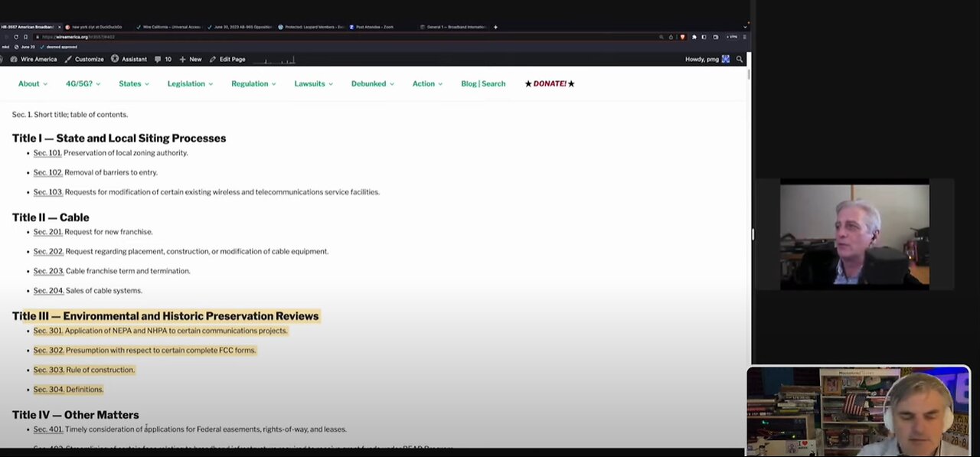Click the zoom magnifier icon in address bar
This screenshot has height=457, width=980.
pos(661,37)
